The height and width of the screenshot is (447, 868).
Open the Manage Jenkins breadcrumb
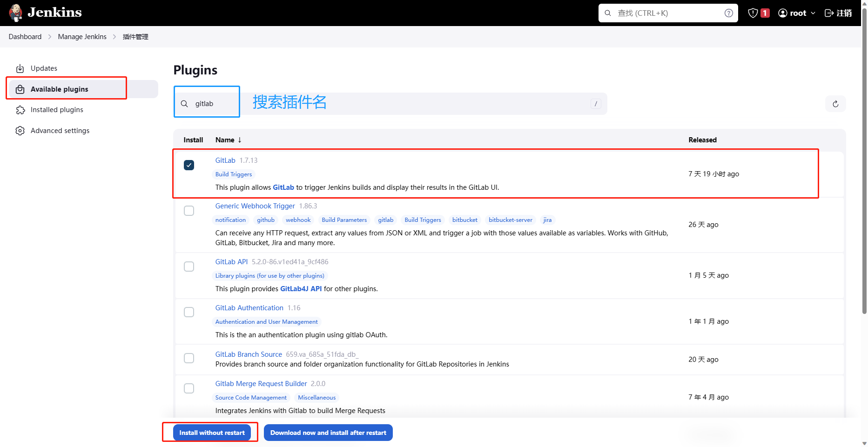(x=82, y=37)
